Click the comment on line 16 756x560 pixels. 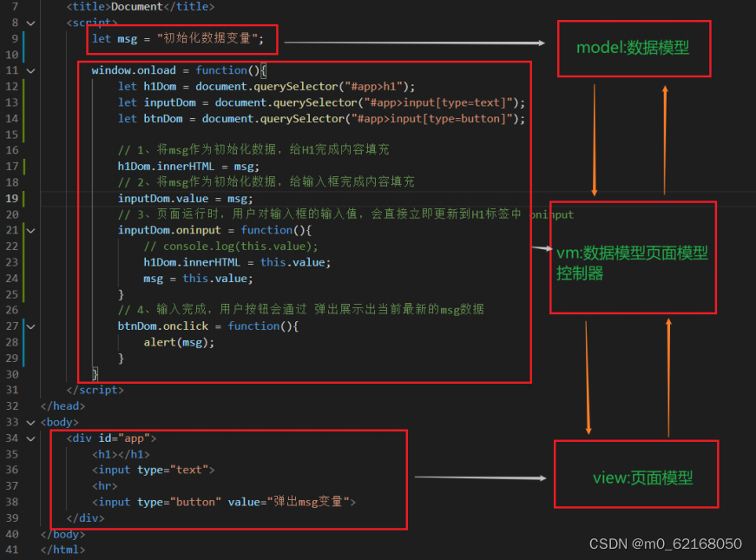pyautogui.click(x=253, y=149)
